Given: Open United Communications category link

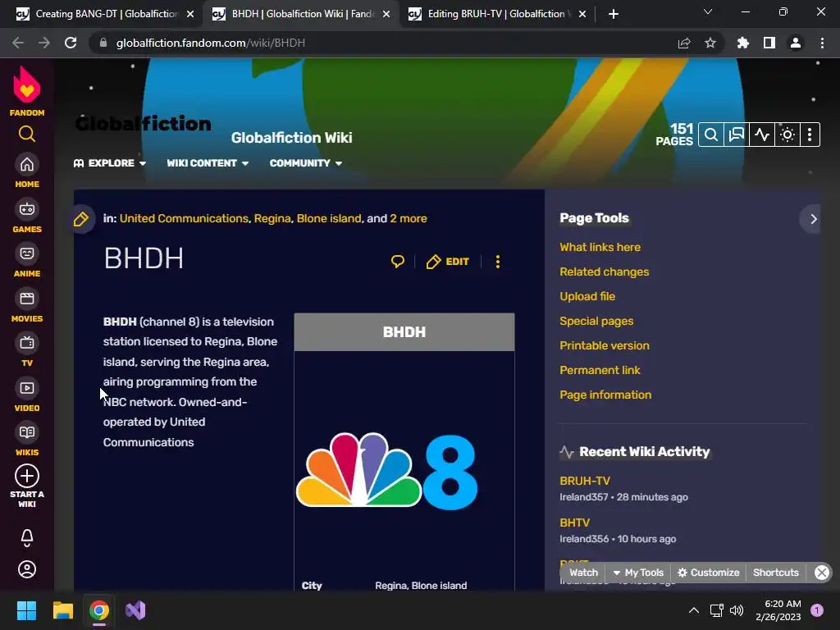Looking at the screenshot, I should (x=184, y=218).
